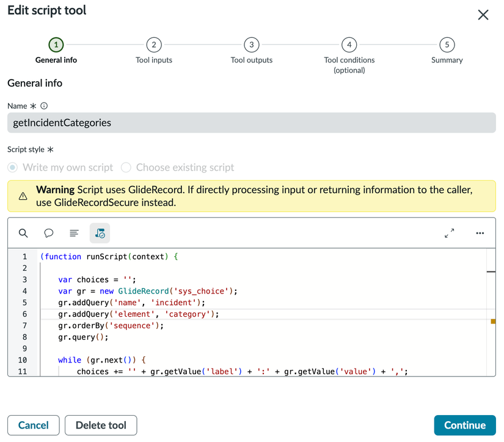504x442 pixels.
Task: Toggle the script syntax check icon
Action: (100, 233)
